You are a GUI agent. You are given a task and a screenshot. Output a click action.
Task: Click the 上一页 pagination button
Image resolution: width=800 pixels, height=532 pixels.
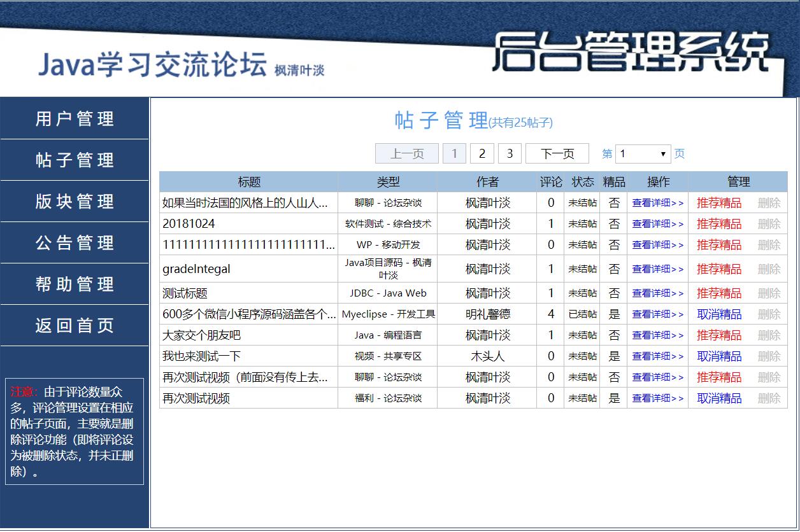tap(407, 153)
